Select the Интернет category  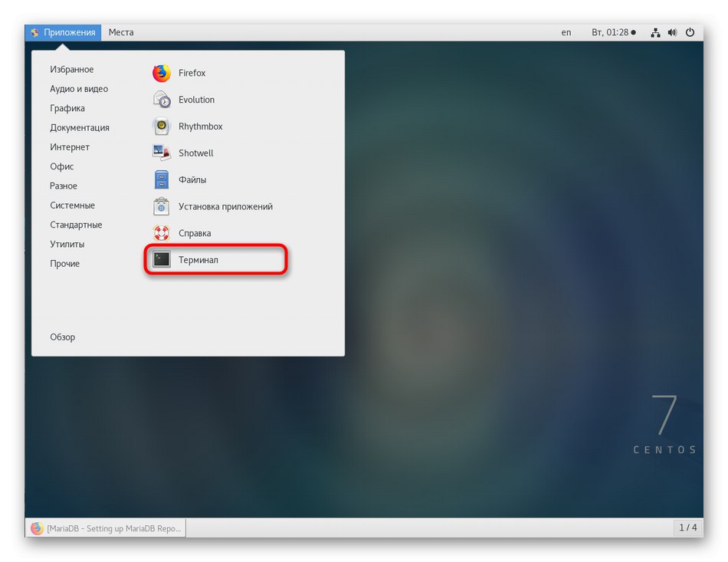70,147
